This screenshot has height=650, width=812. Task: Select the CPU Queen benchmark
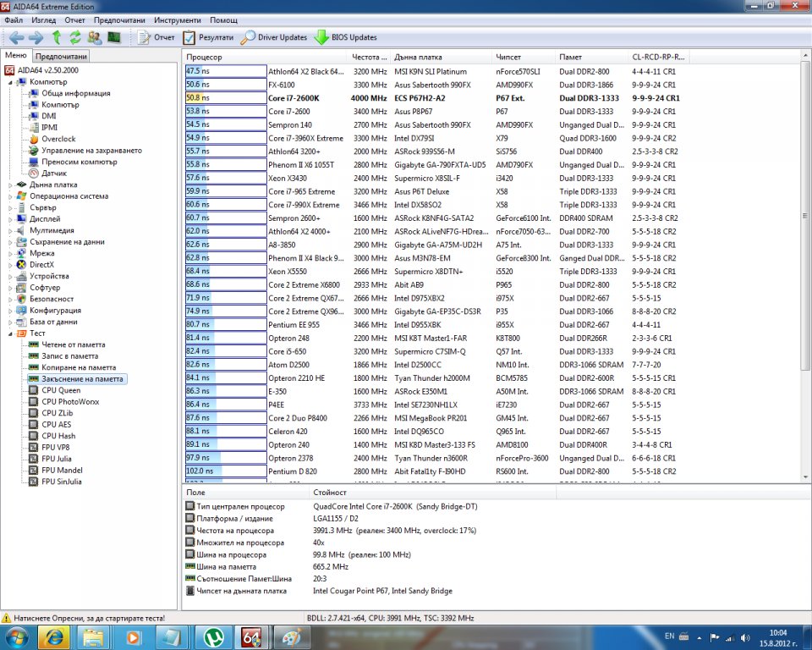coord(61,390)
